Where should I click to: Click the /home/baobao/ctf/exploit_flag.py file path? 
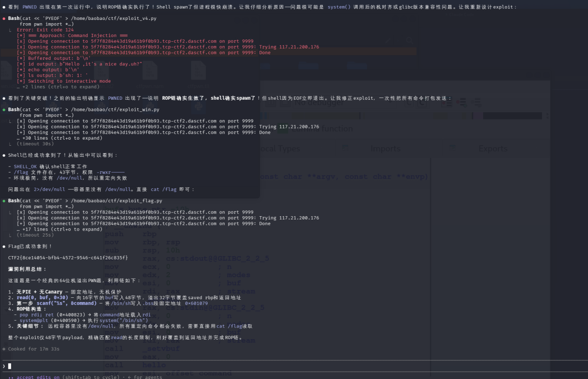(117, 201)
